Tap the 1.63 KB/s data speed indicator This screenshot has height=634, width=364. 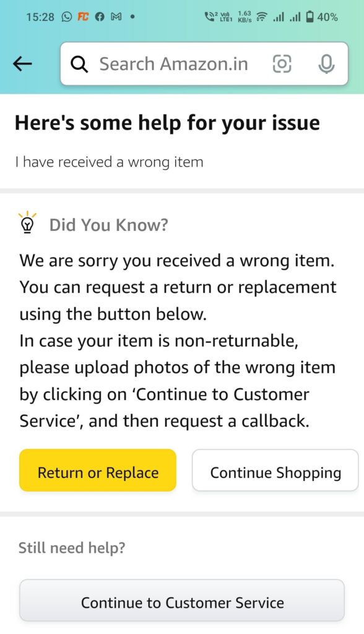pyautogui.click(x=245, y=17)
